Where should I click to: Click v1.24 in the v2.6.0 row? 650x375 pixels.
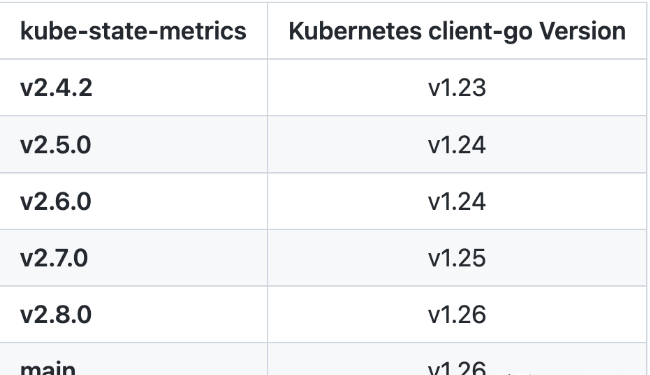coord(457,201)
